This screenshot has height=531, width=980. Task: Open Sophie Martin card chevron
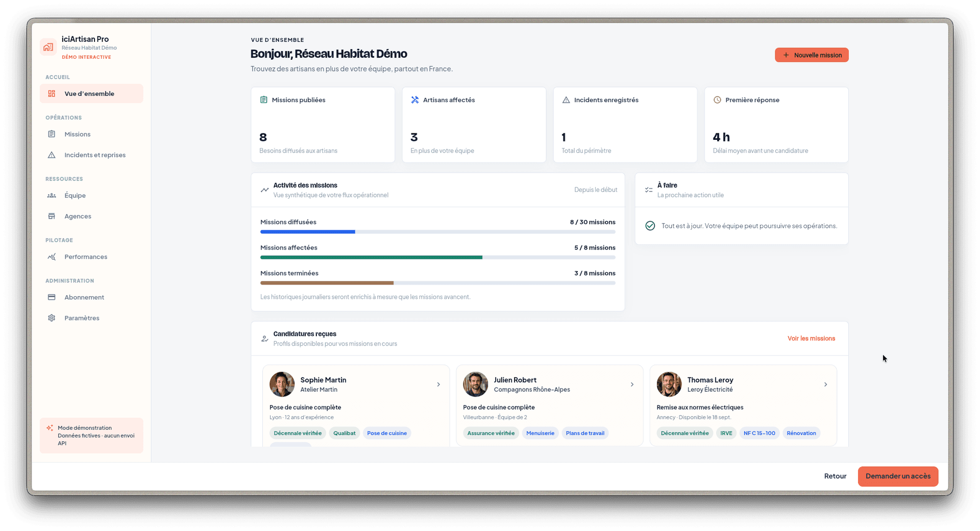click(x=438, y=384)
